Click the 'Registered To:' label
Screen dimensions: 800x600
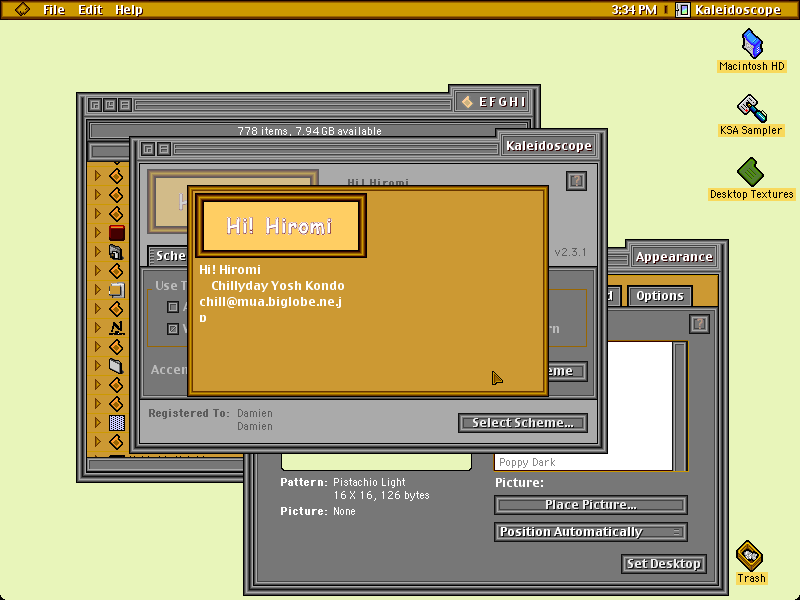coord(189,413)
